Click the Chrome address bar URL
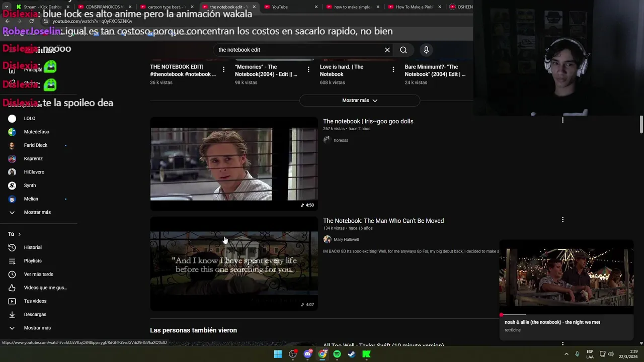The width and height of the screenshot is (644, 362). (x=92, y=21)
